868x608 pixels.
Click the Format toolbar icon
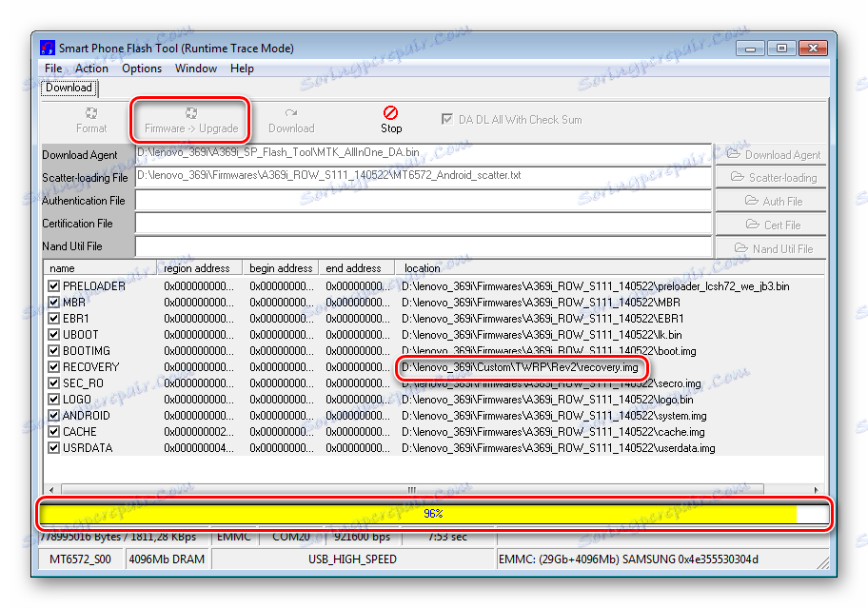point(91,113)
